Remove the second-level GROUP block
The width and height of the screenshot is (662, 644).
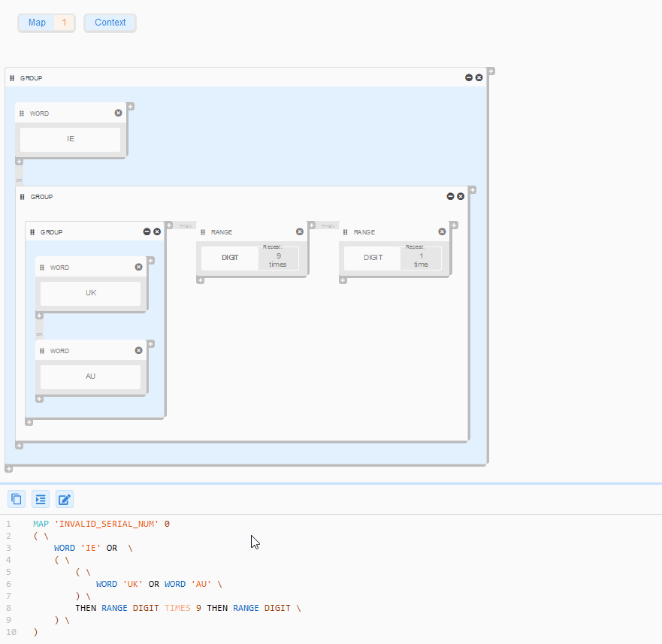pyautogui.click(x=461, y=196)
